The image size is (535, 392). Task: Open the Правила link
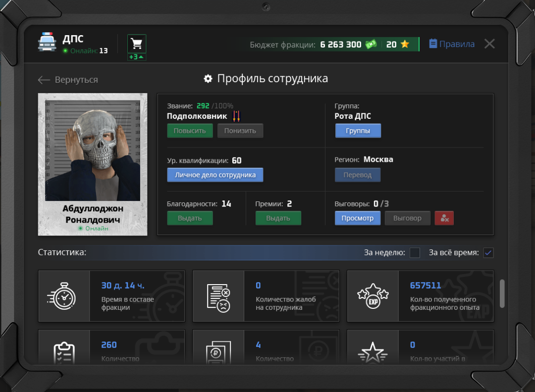(451, 44)
